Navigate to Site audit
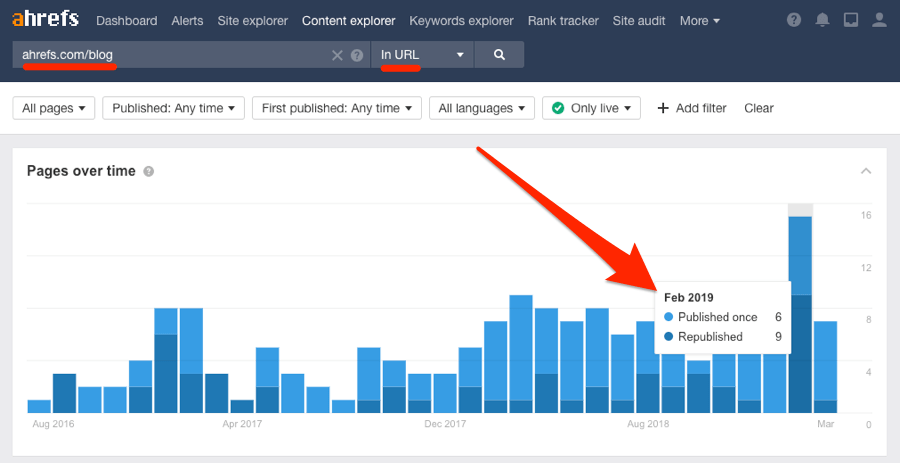The width and height of the screenshot is (900, 463). (x=639, y=21)
